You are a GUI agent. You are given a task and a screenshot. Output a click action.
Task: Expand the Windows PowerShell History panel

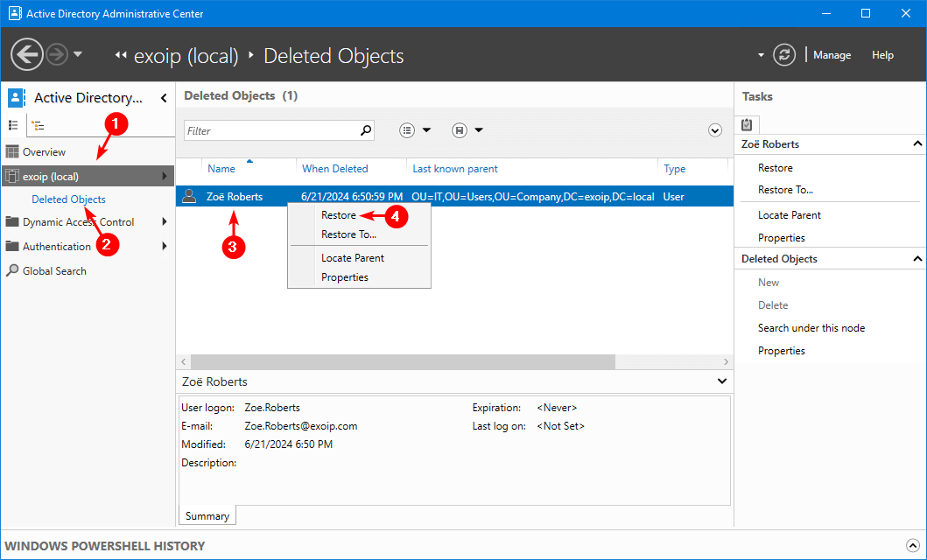point(914,546)
